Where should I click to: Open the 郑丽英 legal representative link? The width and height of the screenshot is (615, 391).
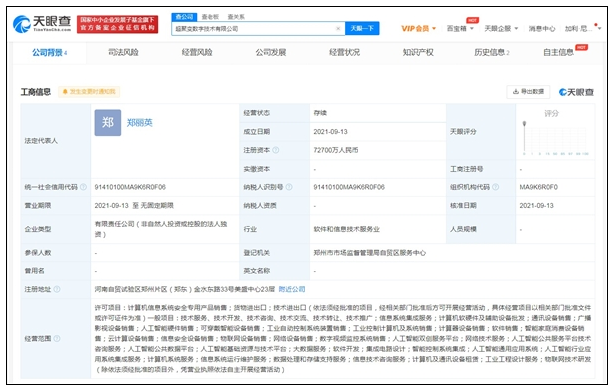tap(140, 123)
